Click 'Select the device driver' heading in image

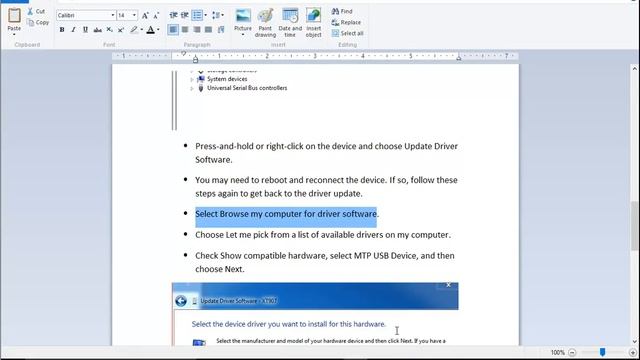289,324
